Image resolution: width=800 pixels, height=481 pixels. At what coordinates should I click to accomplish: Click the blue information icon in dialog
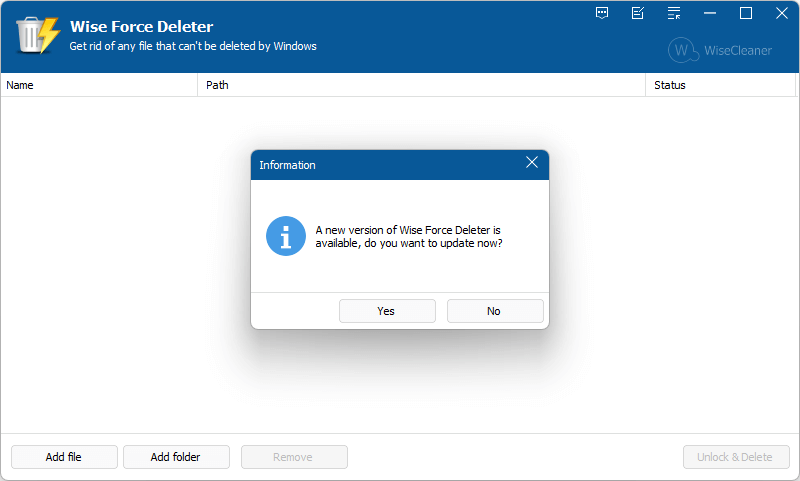[x=286, y=236]
